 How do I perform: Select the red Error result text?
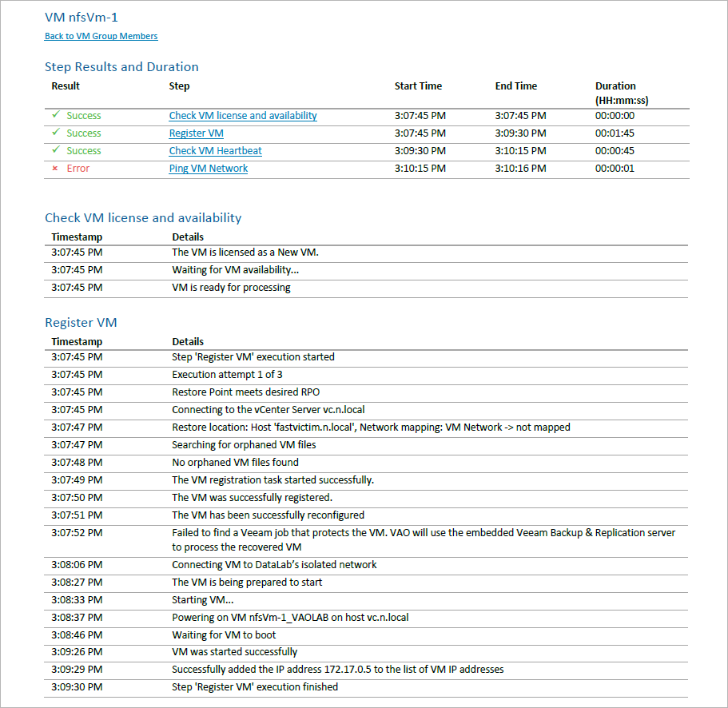78,169
